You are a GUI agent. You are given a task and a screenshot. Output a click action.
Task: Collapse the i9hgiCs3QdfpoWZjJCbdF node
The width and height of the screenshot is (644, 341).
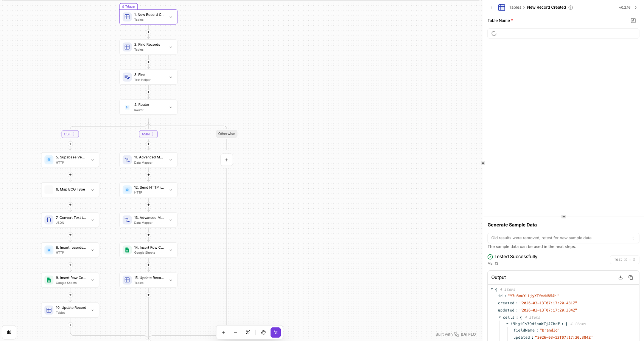(507, 324)
